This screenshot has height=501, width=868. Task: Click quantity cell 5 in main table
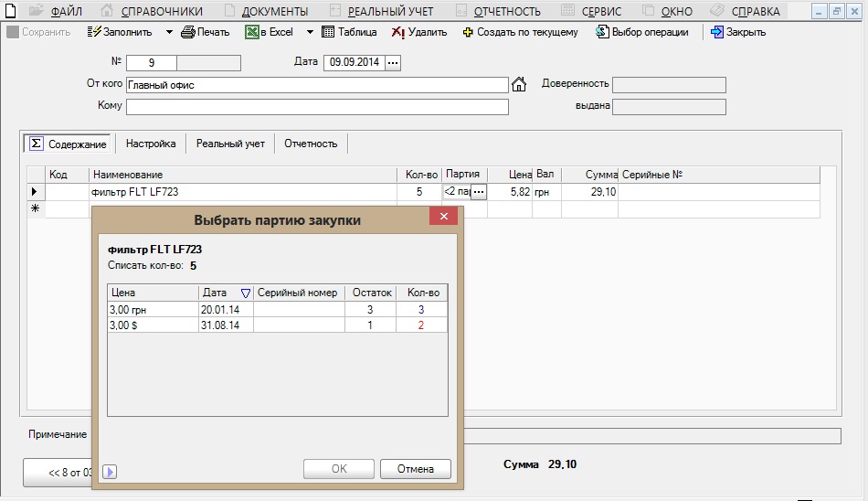tap(419, 192)
